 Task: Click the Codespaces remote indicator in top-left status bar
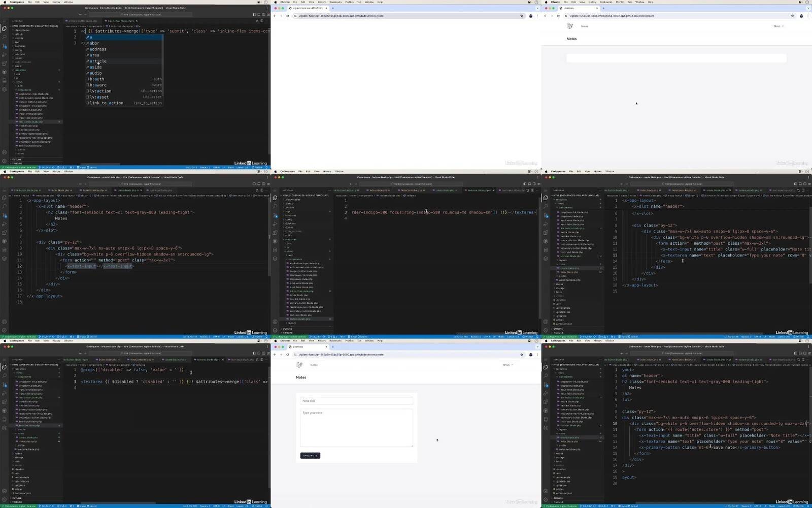tap(18, 167)
